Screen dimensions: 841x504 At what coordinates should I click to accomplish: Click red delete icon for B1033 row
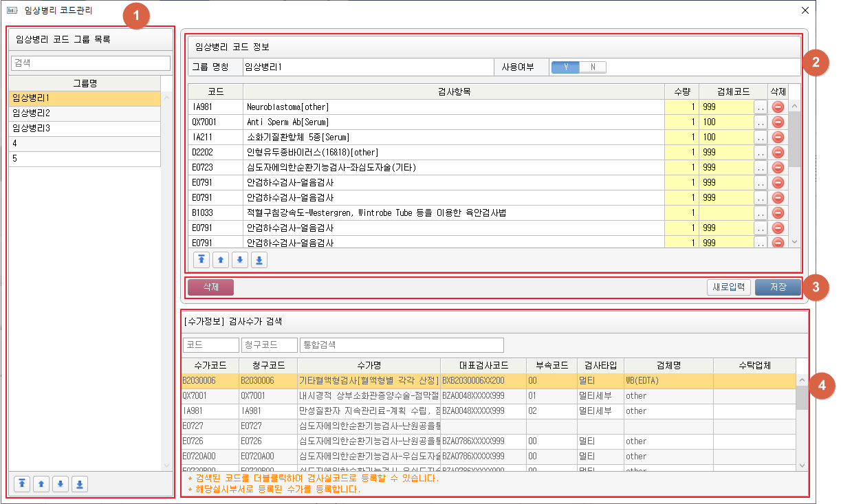pos(778,212)
